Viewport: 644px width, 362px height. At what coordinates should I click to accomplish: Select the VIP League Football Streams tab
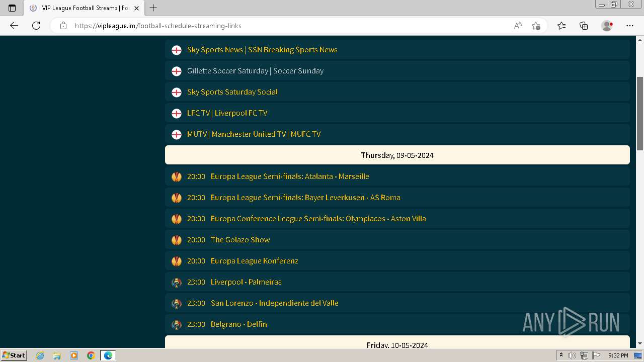click(x=84, y=8)
